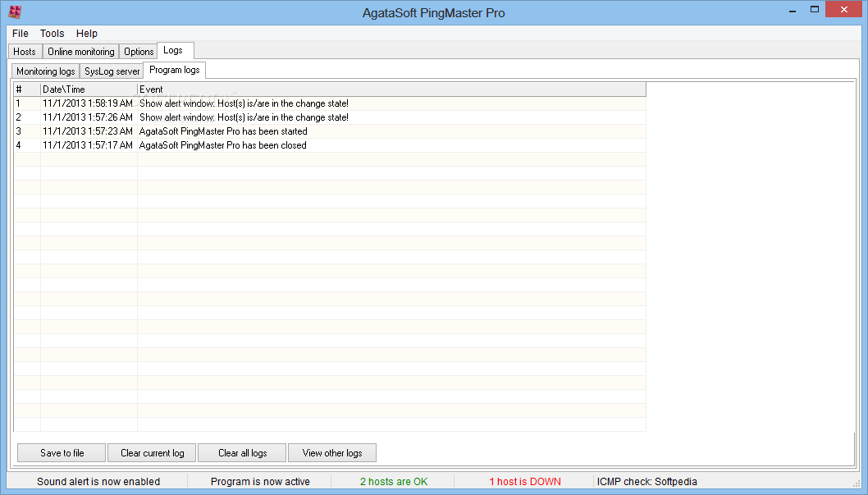The height and width of the screenshot is (495, 868).
Task: Maximize the PingMaster Pro window
Action: (815, 9)
